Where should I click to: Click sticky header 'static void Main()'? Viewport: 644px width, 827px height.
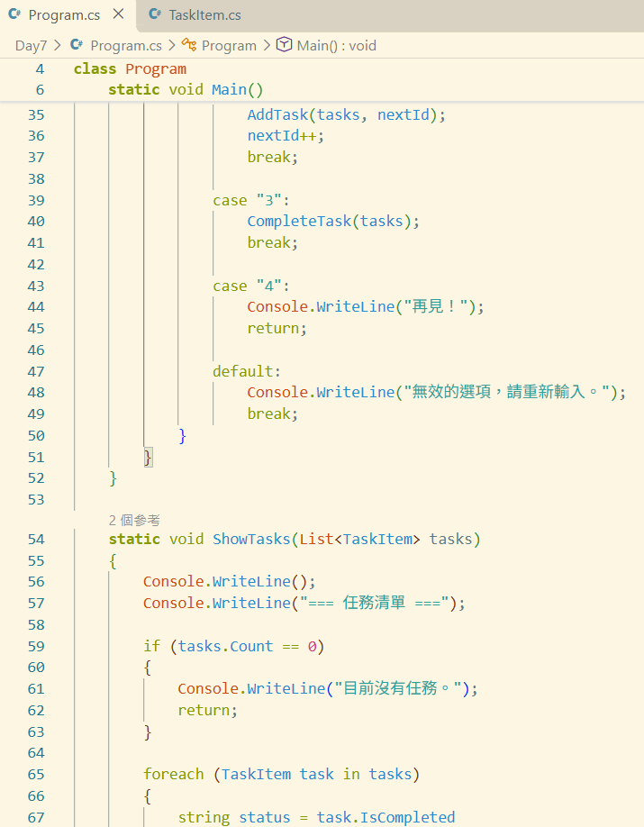coord(186,90)
